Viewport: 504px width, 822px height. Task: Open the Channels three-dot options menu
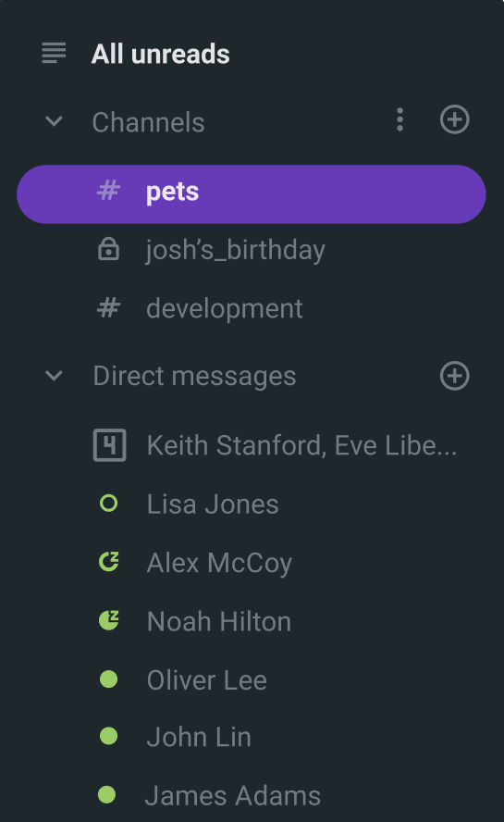tap(400, 119)
